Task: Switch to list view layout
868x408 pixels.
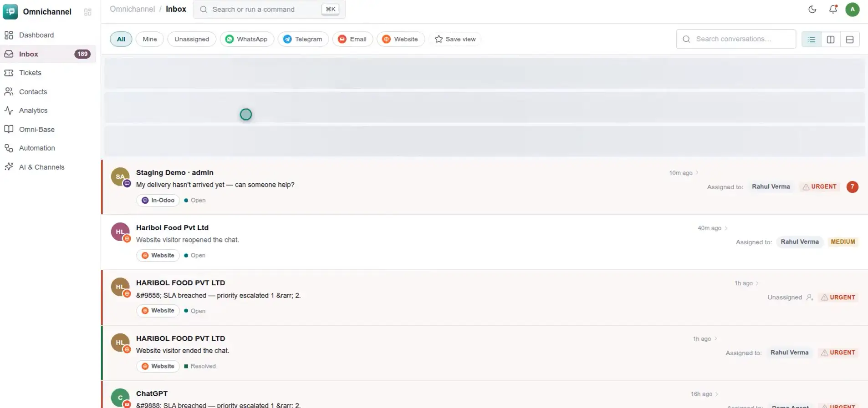Action: pos(812,40)
